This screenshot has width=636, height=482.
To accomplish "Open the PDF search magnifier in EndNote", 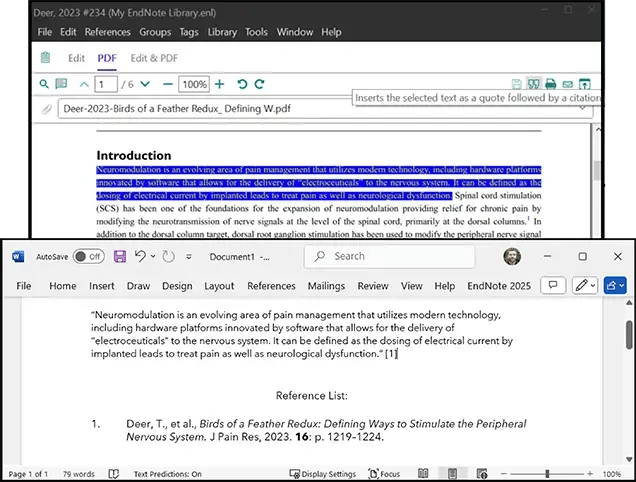I will [x=44, y=84].
